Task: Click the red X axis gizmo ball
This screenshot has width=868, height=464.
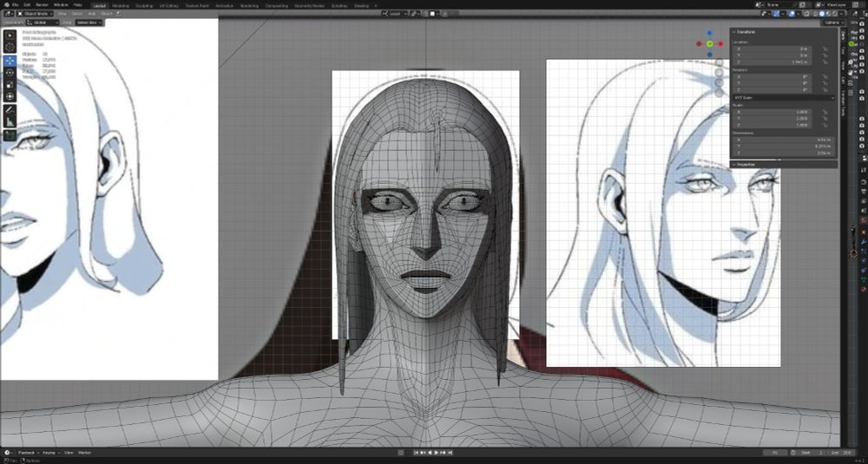Action: pos(721,43)
